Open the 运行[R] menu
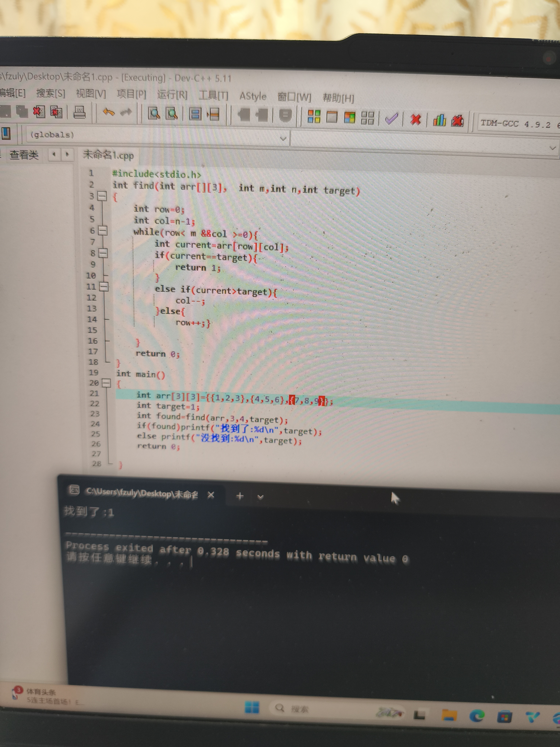This screenshot has height=747, width=560. pyautogui.click(x=172, y=95)
